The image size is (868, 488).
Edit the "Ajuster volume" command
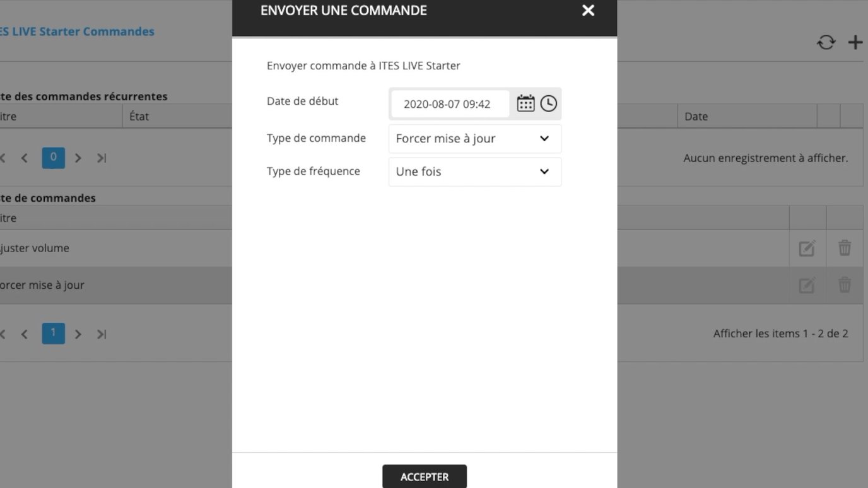click(x=807, y=248)
